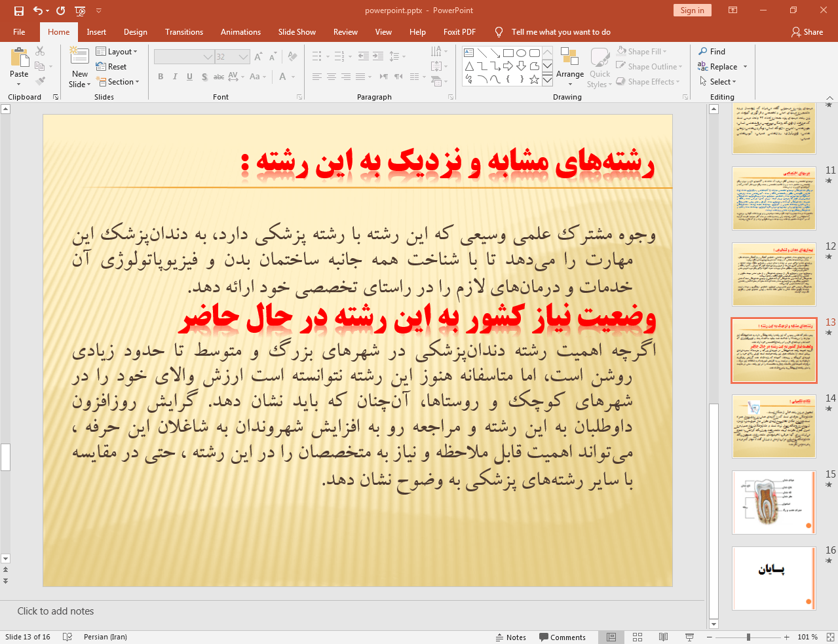The width and height of the screenshot is (838, 644).
Task: Click the Sign in button
Action: point(692,10)
